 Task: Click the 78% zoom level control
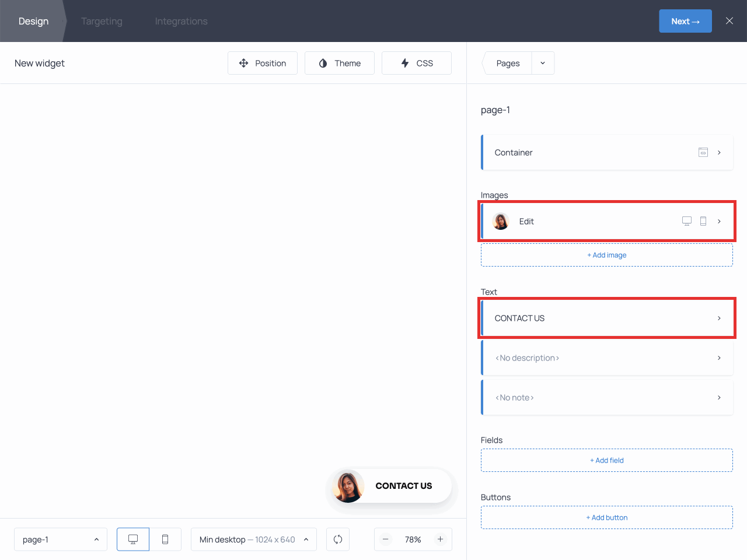413,539
